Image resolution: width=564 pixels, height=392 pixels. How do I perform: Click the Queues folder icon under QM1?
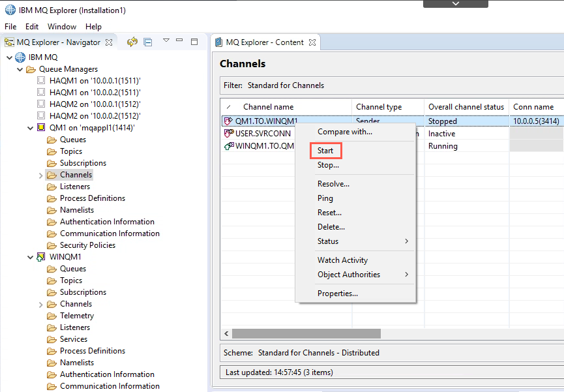click(x=52, y=140)
